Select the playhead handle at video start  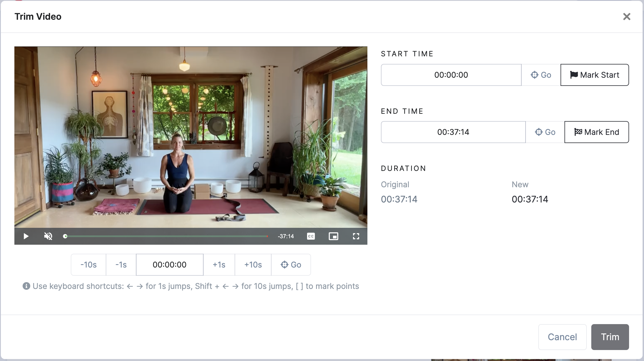point(65,236)
